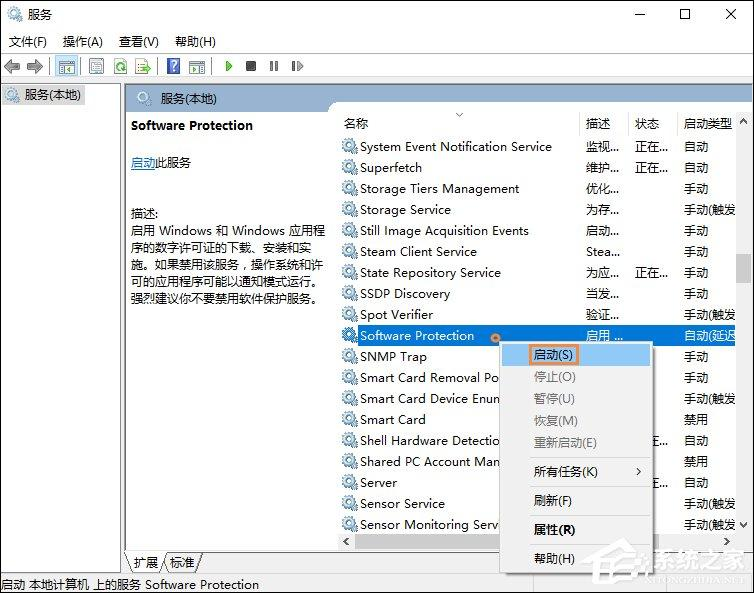Screen dimensions: 754x593
Task: Click the Forward arrow toolbar icon
Action: tap(35, 66)
